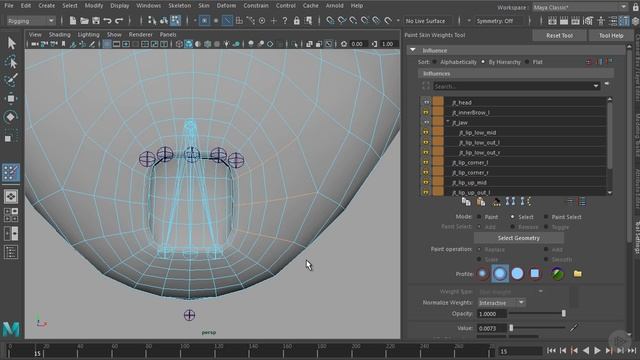Select the arrow Select tool in toolbox
The image size is (640, 360).
(x=11, y=43)
